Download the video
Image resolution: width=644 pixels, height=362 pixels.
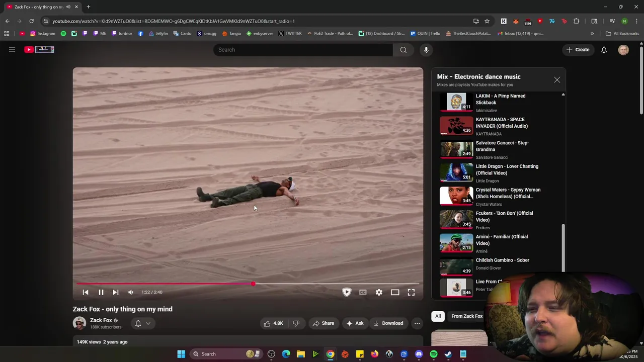tap(388, 323)
